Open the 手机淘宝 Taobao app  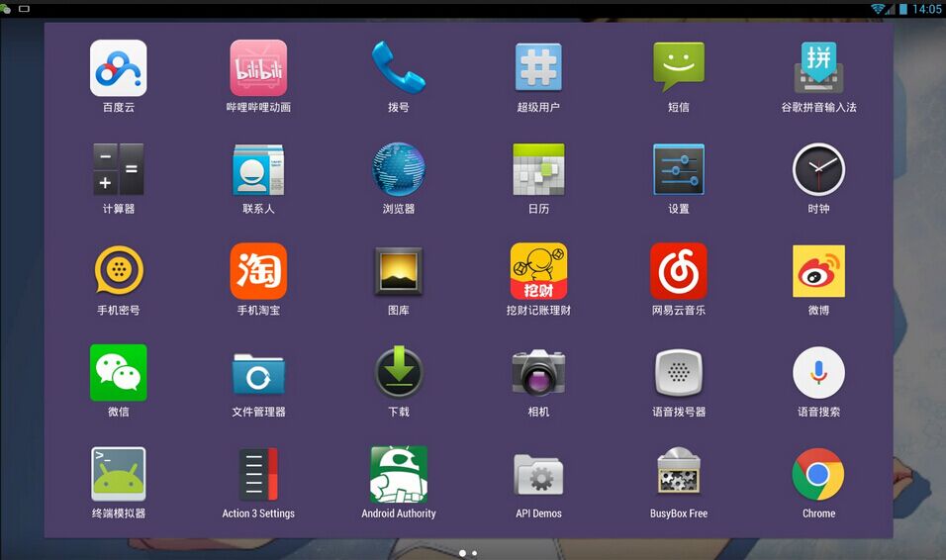point(258,271)
